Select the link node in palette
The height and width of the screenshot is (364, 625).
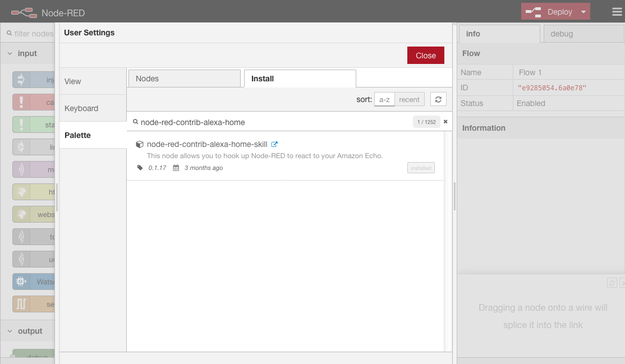34,147
